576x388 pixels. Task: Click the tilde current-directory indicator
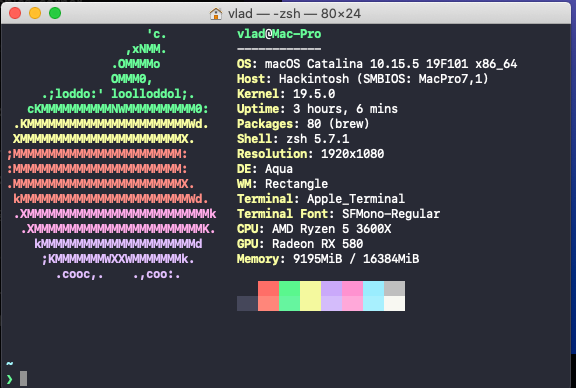point(10,364)
